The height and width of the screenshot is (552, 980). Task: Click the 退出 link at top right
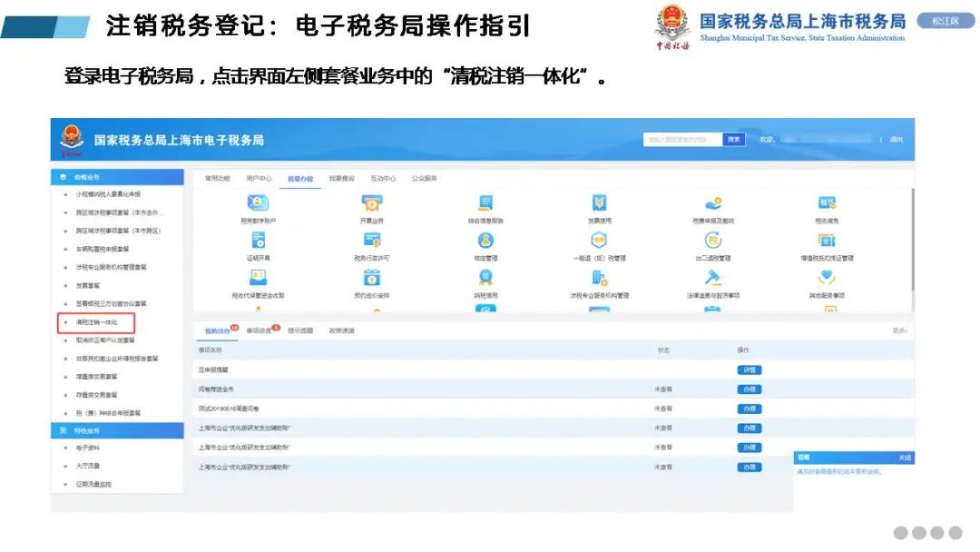coord(897,139)
